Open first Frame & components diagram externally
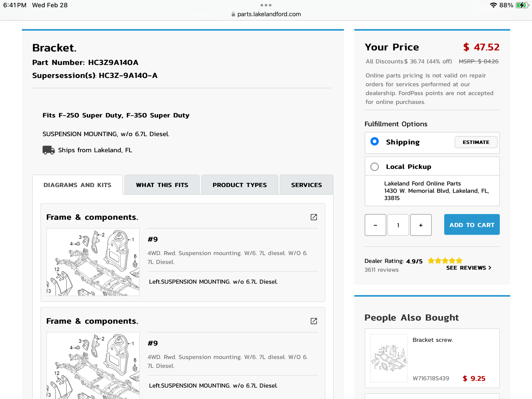The height and width of the screenshot is (399, 532). pyautogui.click(x=314, y=217)
